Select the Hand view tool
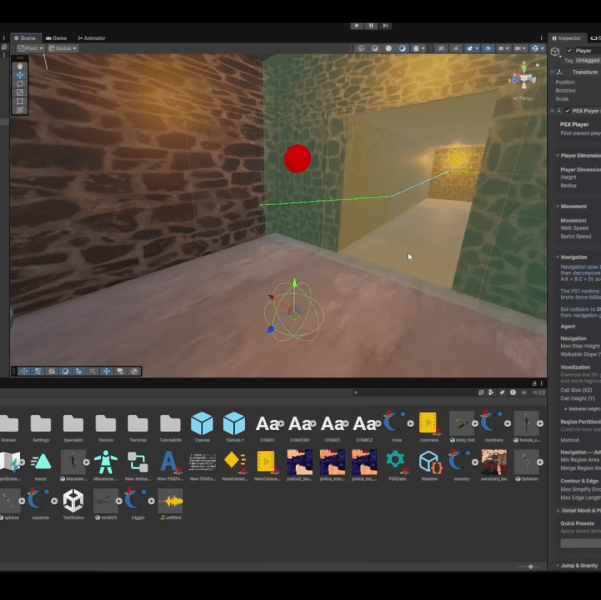The image size is (601, 600). (x=20, y=66)
